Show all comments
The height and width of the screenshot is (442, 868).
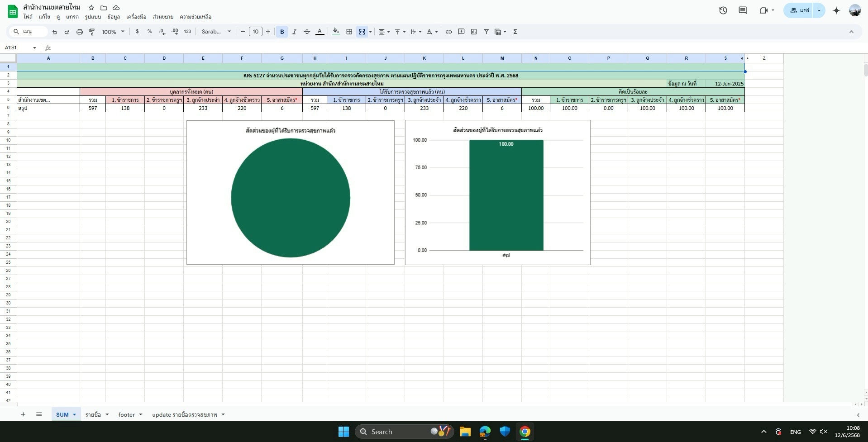tap(743, 10)
